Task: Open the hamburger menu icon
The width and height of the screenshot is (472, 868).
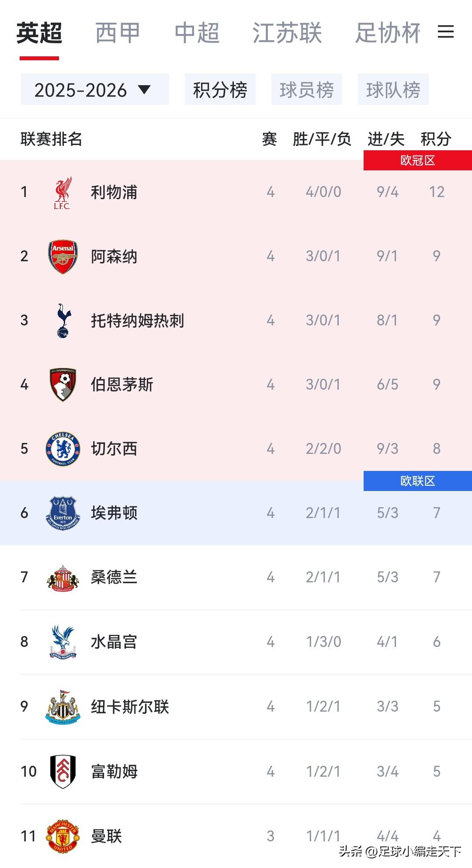Action: coord(445,31)
